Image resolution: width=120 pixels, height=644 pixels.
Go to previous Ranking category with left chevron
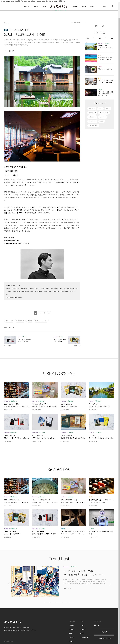93,38
